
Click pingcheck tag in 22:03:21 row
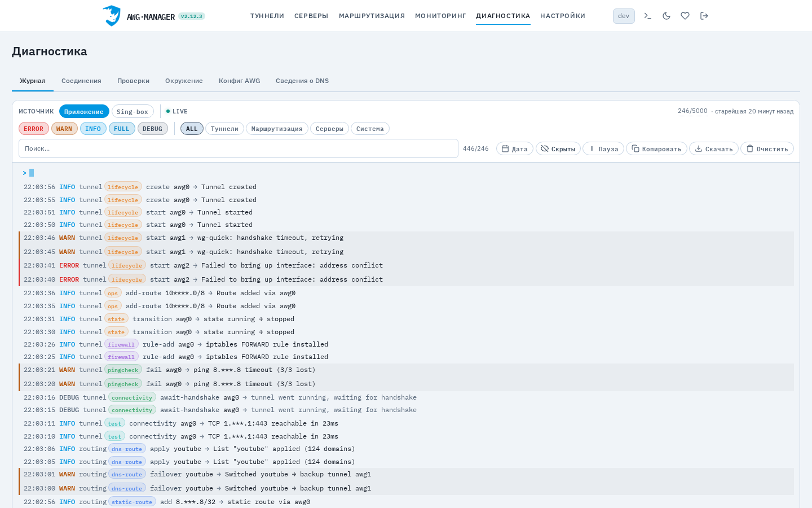click(123, 370)
